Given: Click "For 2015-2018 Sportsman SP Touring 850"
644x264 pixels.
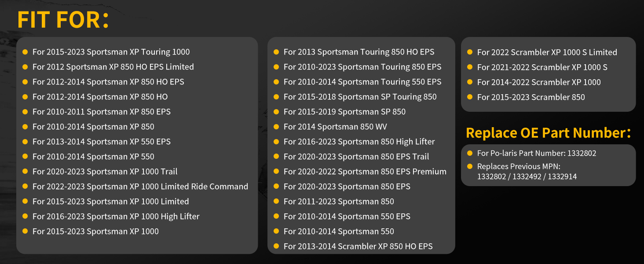Looking at the screenshot, I should coord(360,97).
